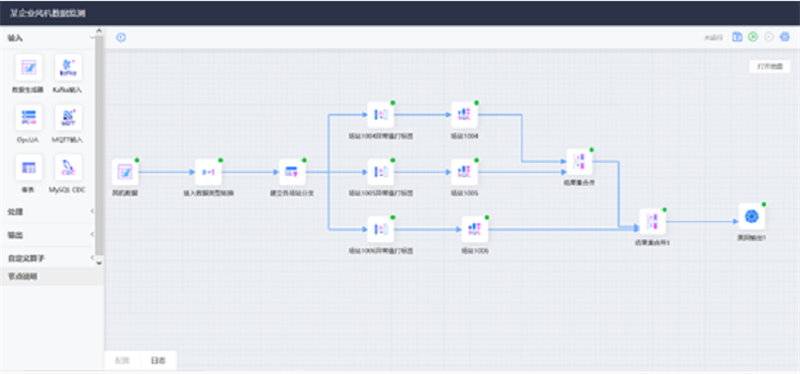Select the 结果集合并 merge node

tap(579, 162)
